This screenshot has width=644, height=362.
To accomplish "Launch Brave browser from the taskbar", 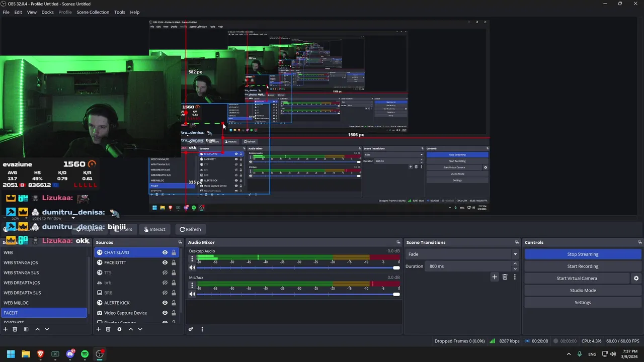I will pyautogui.click(x=40, y=354).
